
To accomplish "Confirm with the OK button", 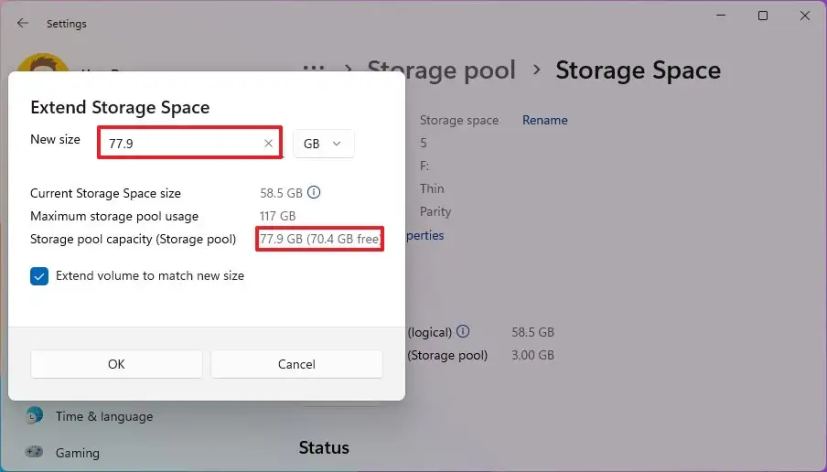I will tap(116, 364).
